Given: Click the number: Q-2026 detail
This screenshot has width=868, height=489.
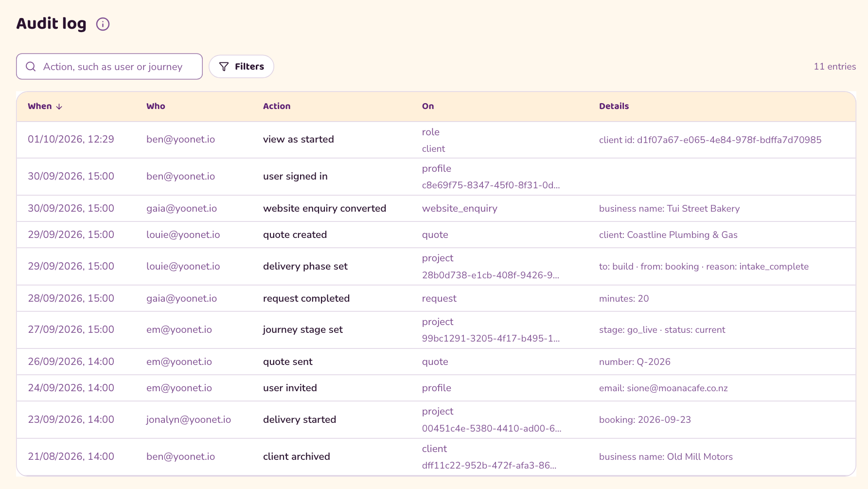Looking at the screenshot, I should (635, 362).
